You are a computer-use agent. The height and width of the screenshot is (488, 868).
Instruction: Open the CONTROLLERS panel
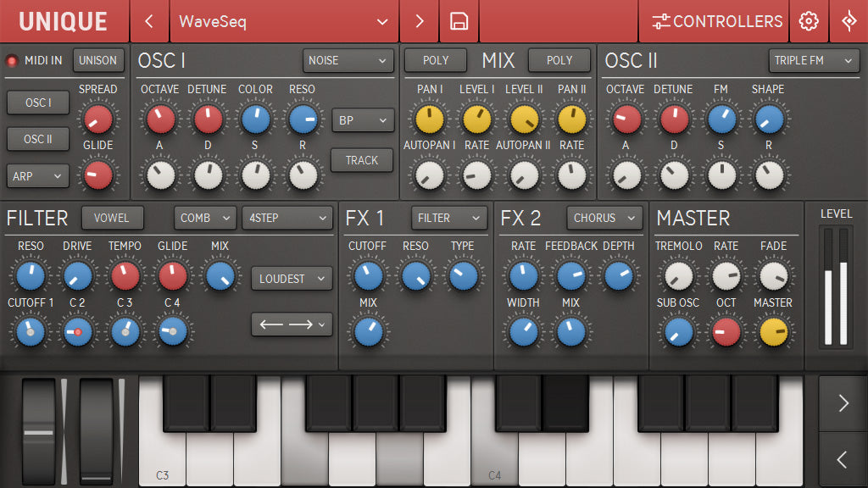715,21
